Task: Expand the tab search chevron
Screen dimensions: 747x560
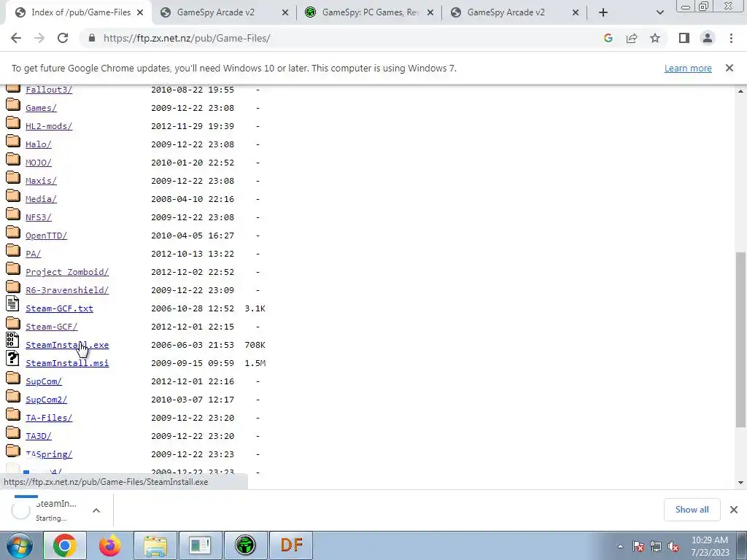Action: tap(659, 12)
